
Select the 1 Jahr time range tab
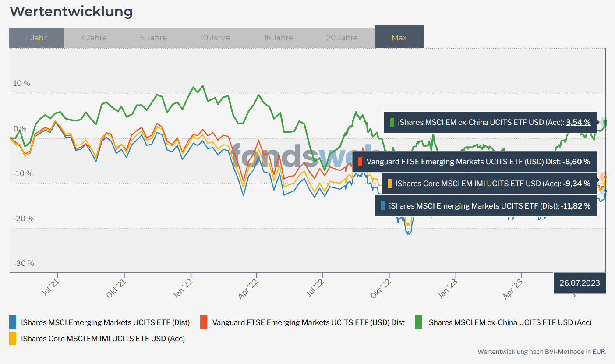pyautogui.click(x=36, y=38)
